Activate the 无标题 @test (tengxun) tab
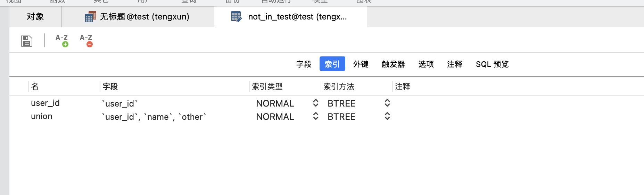 (138, 17)
